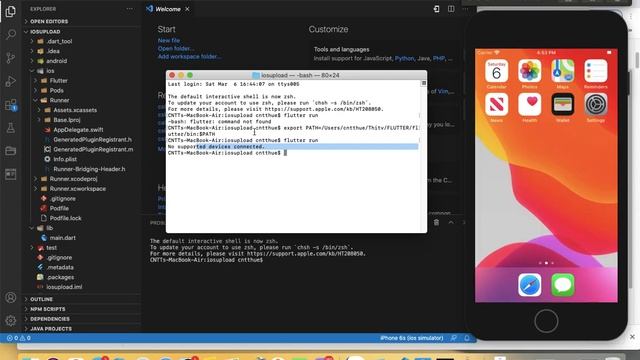Screen dimensions: 640x360
Task: Open the Extensions view icon
Action: coord(11,105)
